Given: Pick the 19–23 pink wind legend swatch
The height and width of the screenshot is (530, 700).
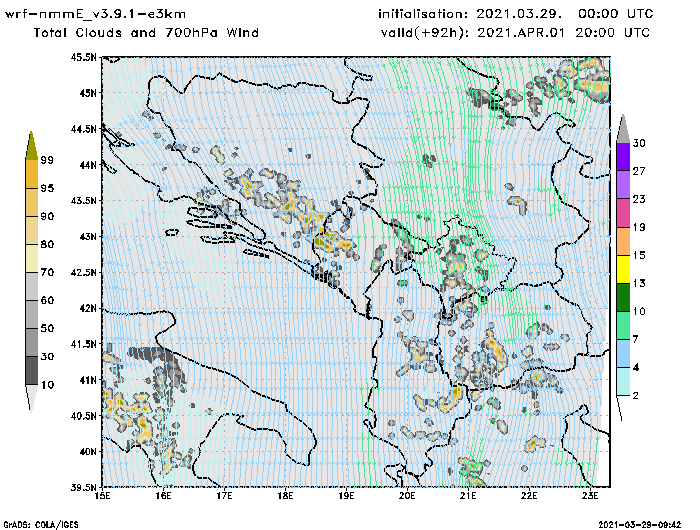Looking at the screenshot, I should point(623,213).
